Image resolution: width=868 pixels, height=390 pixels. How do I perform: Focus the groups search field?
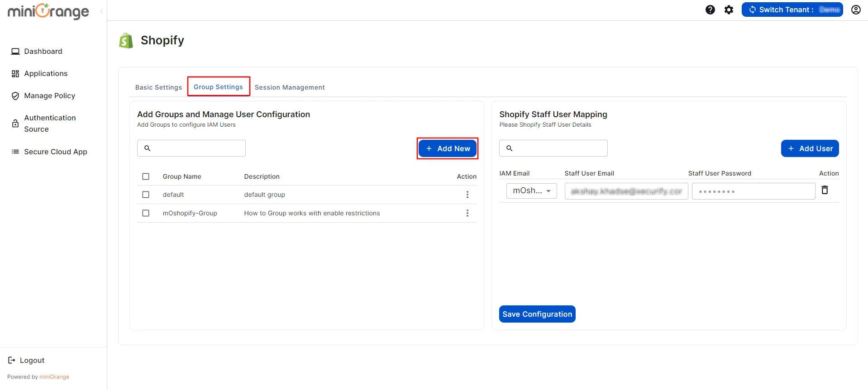(191, 148)
